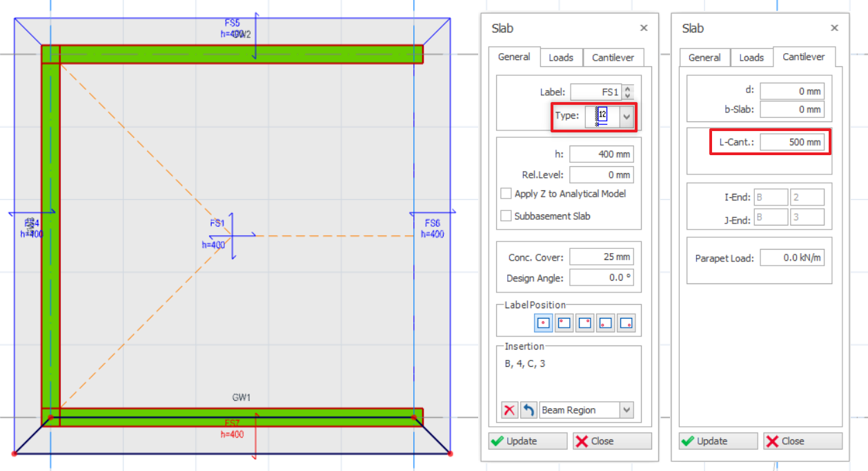Image resolution: width=868 pixels, height=471 pixels.
Task: Click the red X delete insertion icon
Action: (509, 410)
